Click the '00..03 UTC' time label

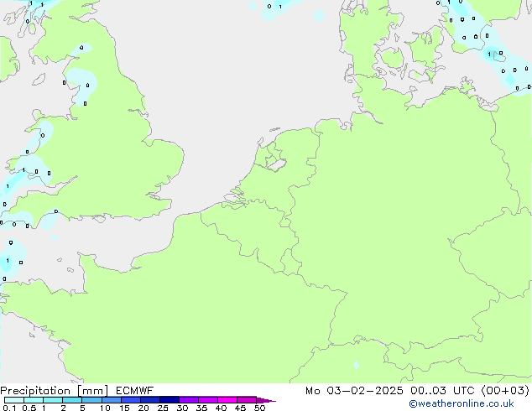(x=442, y=391)
